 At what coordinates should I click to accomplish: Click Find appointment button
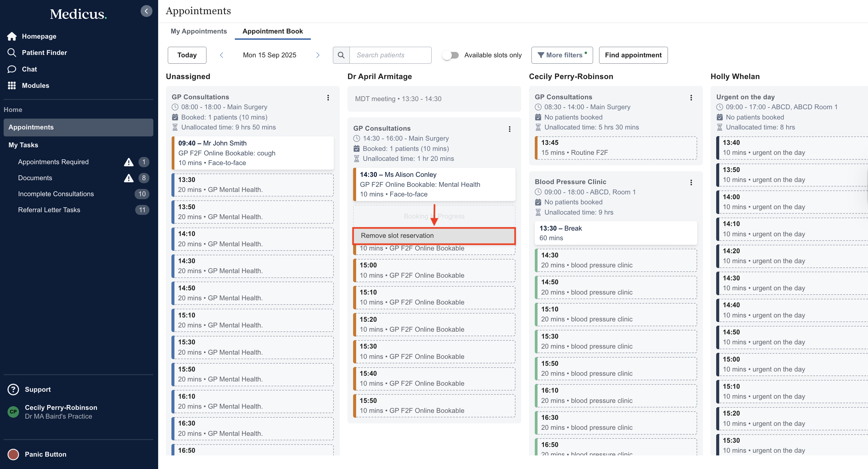633,55
